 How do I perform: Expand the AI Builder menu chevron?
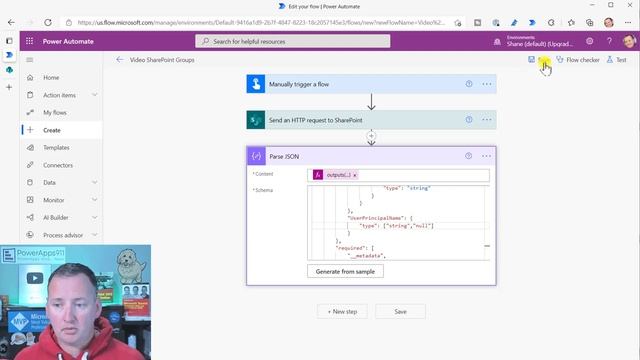[x=95, y=217]
